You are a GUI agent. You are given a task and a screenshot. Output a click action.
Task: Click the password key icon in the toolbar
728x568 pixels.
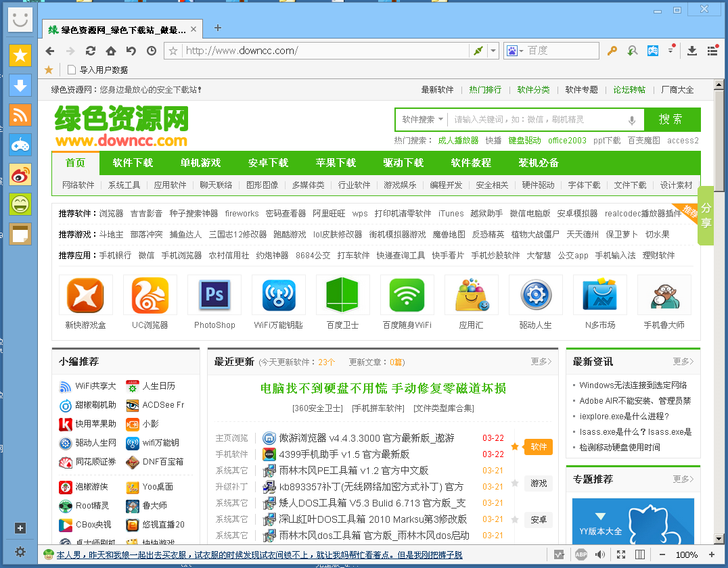pyautogui.click(x=612, y=51)
